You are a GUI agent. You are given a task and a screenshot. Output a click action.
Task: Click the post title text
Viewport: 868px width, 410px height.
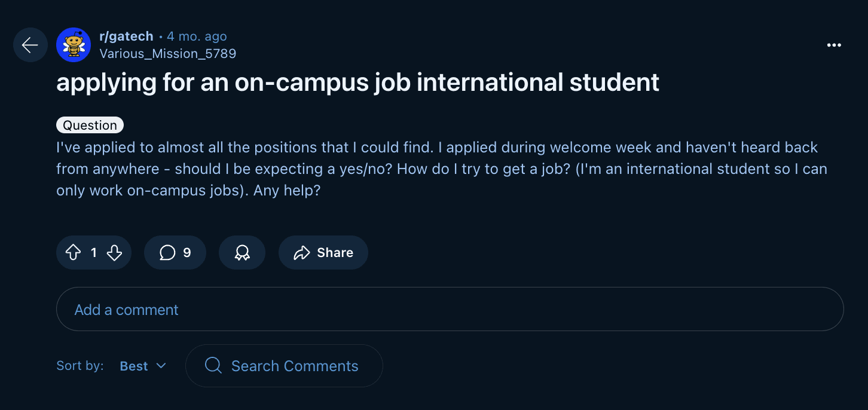(x=357, y=82)
